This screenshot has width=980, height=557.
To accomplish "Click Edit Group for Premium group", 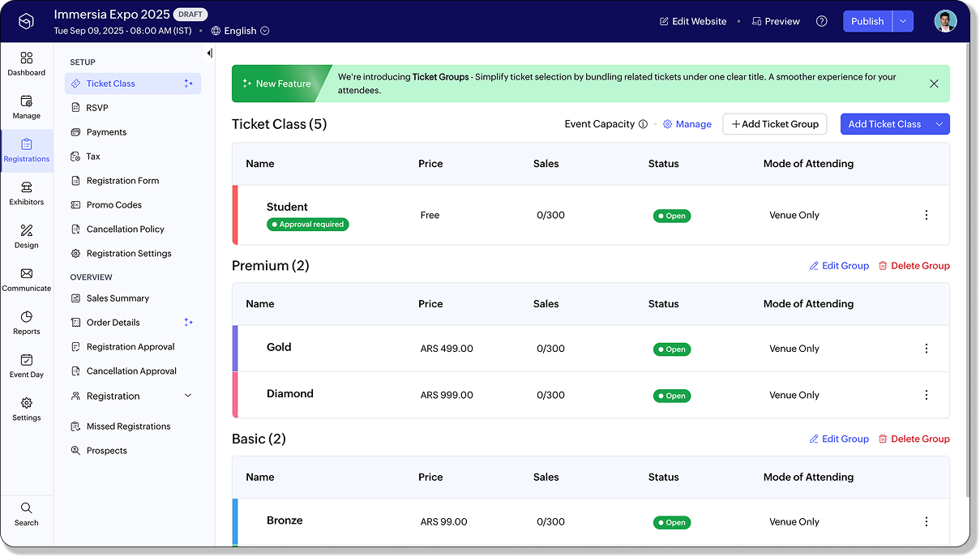I will point(839,266).
